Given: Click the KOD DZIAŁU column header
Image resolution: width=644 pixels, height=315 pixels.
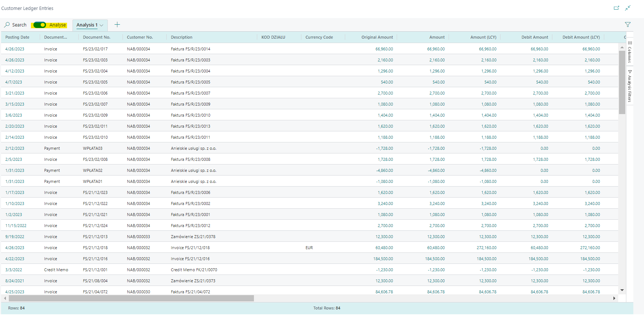Looking at the screenshot, I should [x=273, y=37].
